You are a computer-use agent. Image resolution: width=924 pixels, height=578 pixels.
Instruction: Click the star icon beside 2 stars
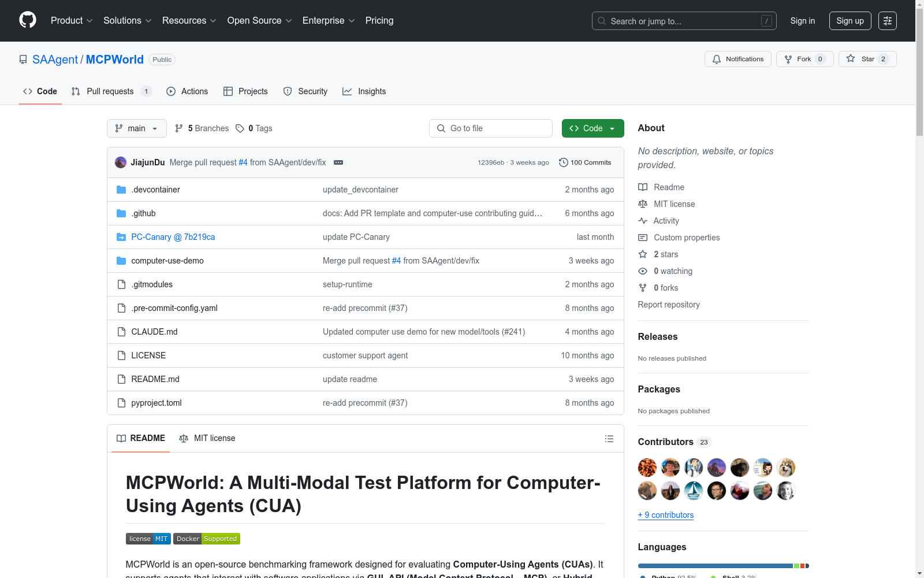(643, 254)
